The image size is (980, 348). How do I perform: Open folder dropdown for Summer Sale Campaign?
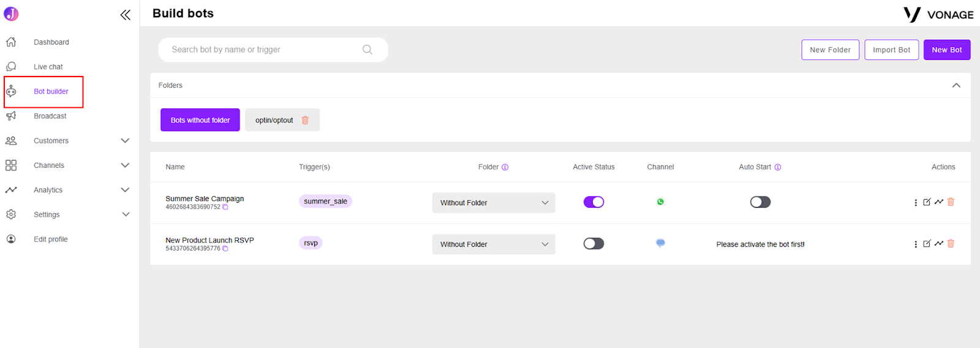coord(494,203)
